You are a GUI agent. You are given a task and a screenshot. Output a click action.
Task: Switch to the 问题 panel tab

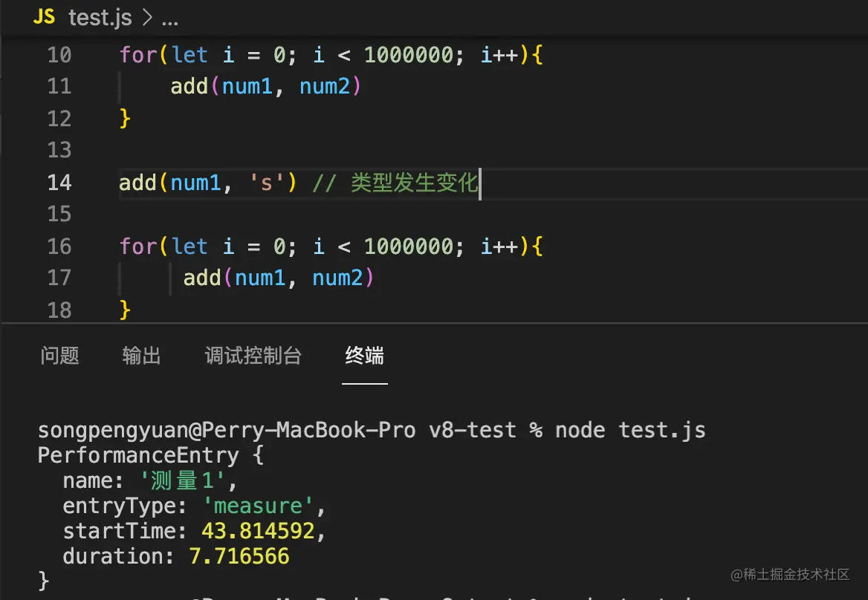coord(59,356)
